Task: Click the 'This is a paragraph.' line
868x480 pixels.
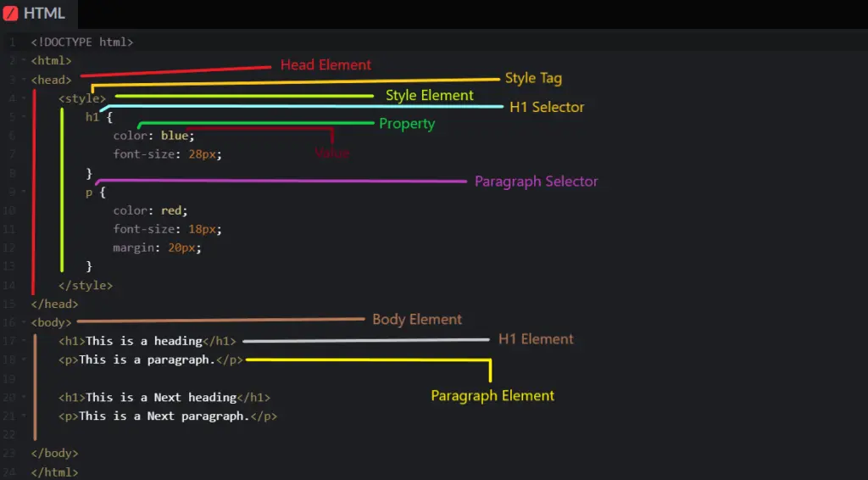Action: tap(151, 360)
